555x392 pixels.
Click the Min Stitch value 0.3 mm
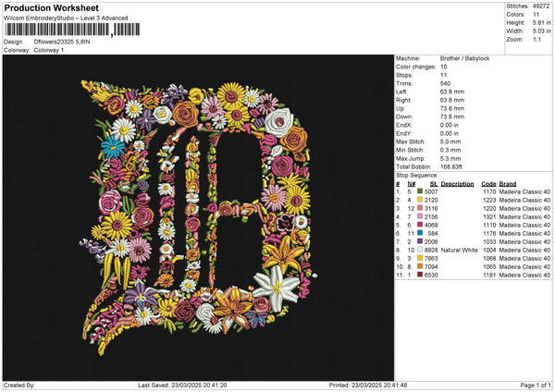[x=450, y=150]
